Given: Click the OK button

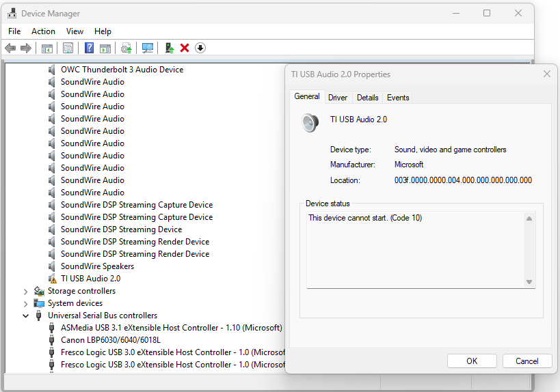Looking at the screenshot, I should (x=472, y=361).
